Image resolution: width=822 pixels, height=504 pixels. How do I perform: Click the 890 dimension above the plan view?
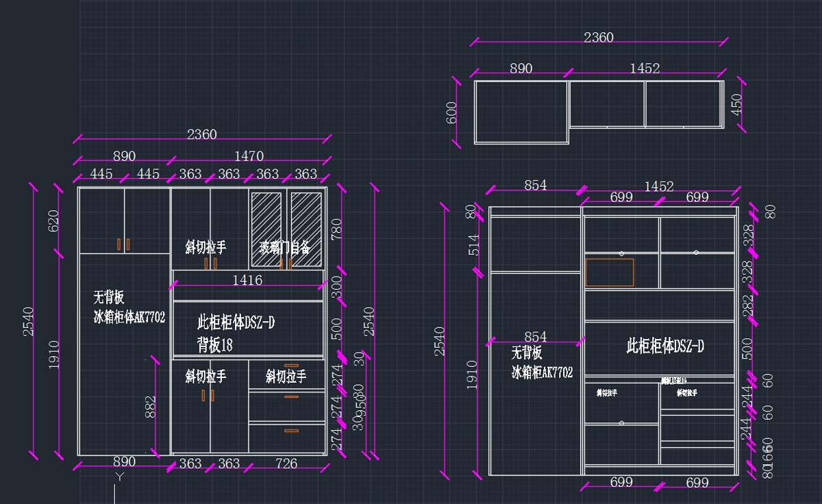521,68
